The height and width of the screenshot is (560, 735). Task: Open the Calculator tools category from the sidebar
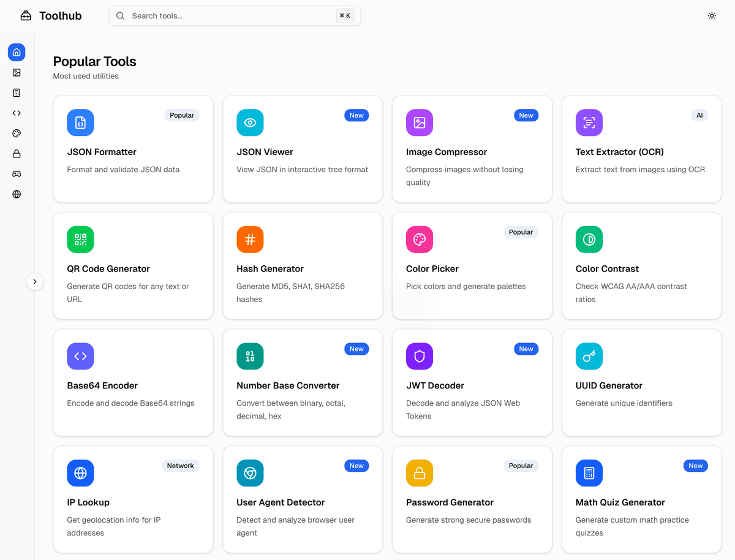pos(17,93)
